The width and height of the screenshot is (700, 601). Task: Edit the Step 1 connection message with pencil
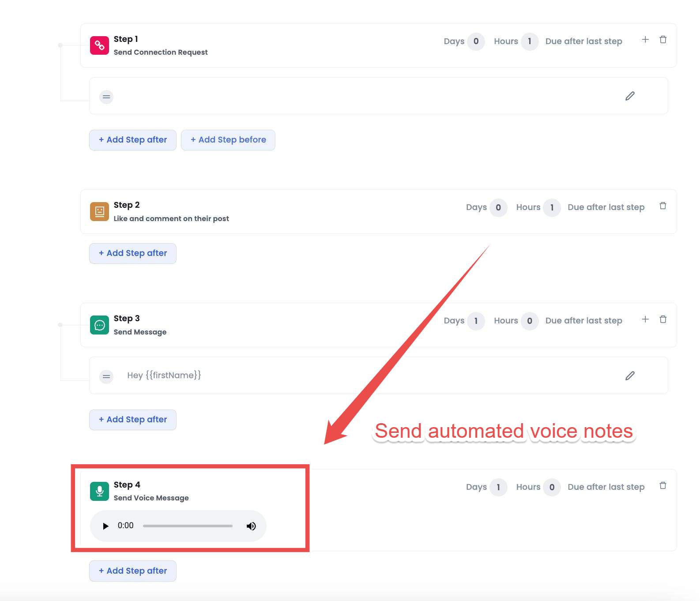(630, 96)
